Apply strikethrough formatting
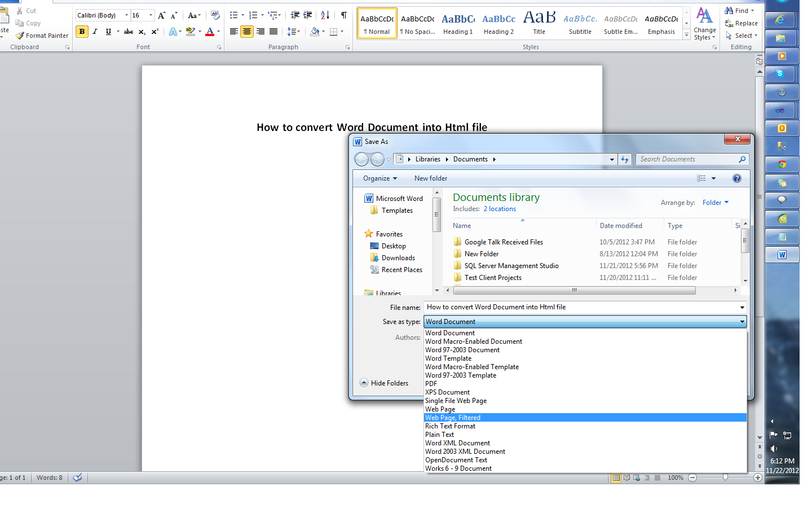The width and height of the screenshot is (812, 508). point(128,32)
